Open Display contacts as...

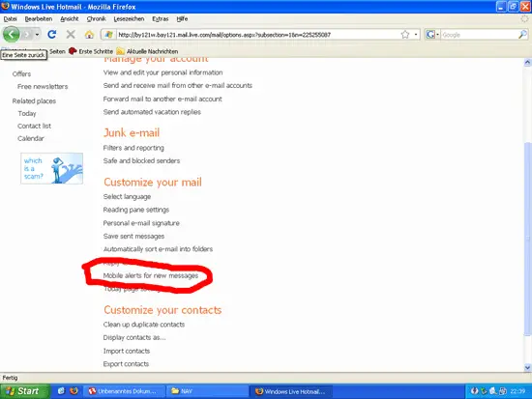coord(134,337)
